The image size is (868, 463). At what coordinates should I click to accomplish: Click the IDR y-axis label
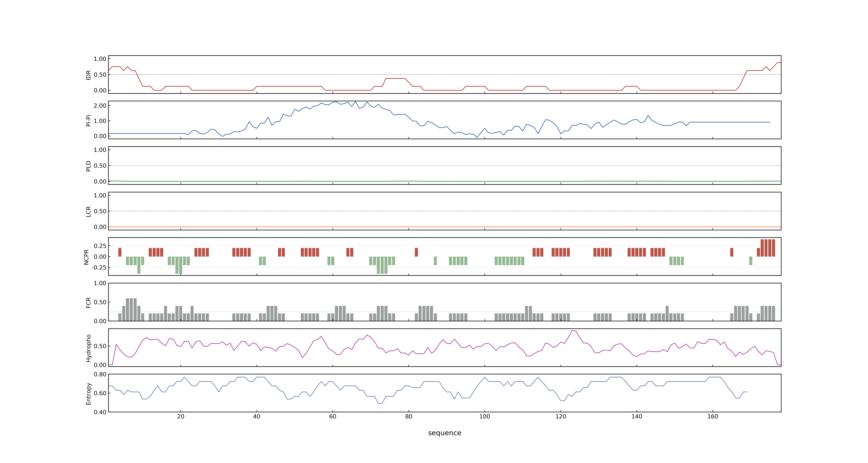click(88, 75)
